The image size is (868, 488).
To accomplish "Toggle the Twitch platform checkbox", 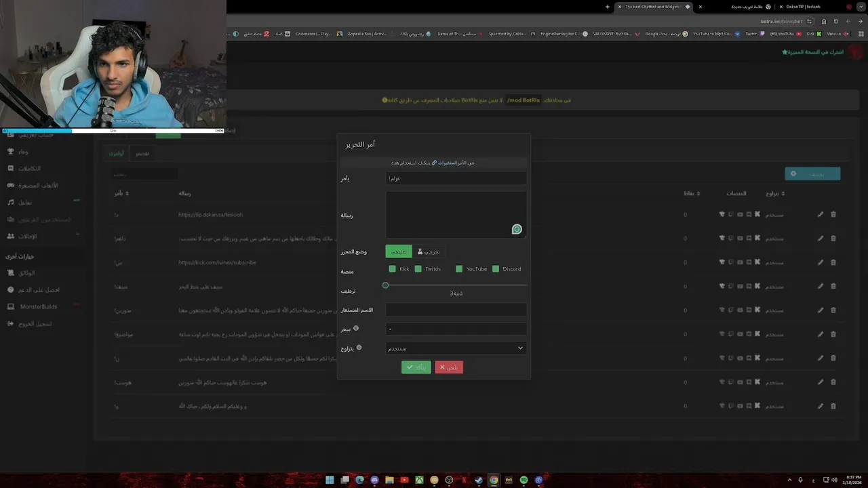I will (x=418, y=269).
